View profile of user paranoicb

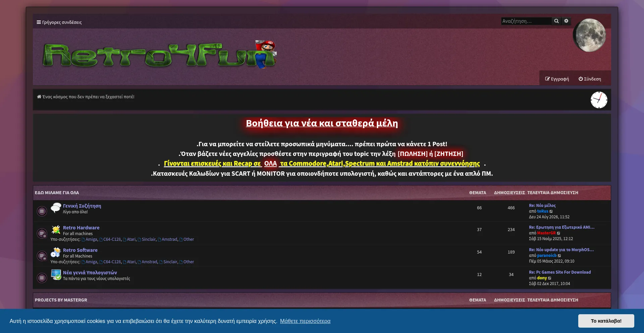point(547,256)
